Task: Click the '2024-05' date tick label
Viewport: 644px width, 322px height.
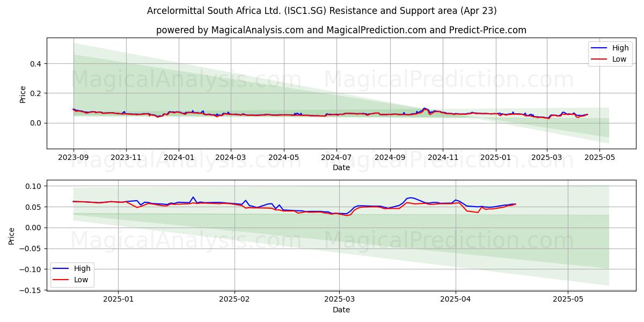Action: point(283,157)
